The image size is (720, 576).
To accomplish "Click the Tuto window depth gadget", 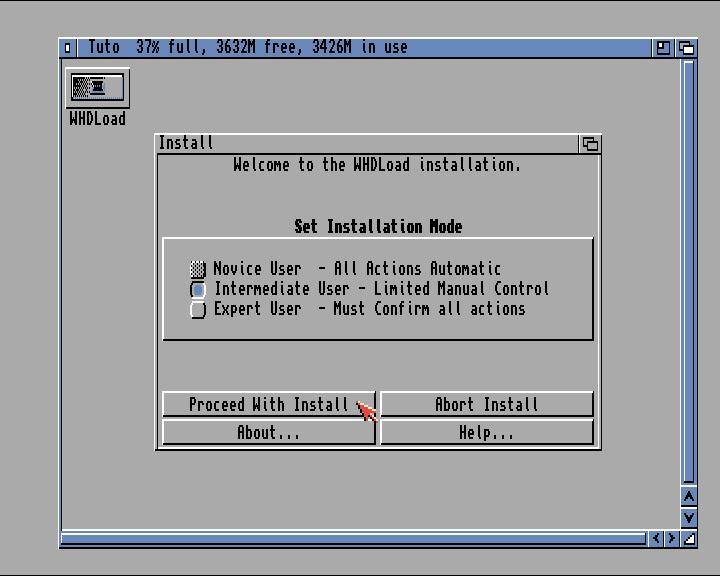I will click(x=686, y=48).
